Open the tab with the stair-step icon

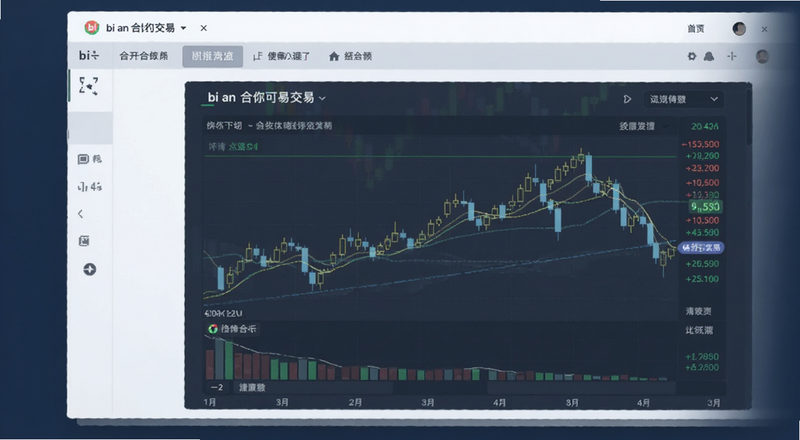tap(282, 56)
